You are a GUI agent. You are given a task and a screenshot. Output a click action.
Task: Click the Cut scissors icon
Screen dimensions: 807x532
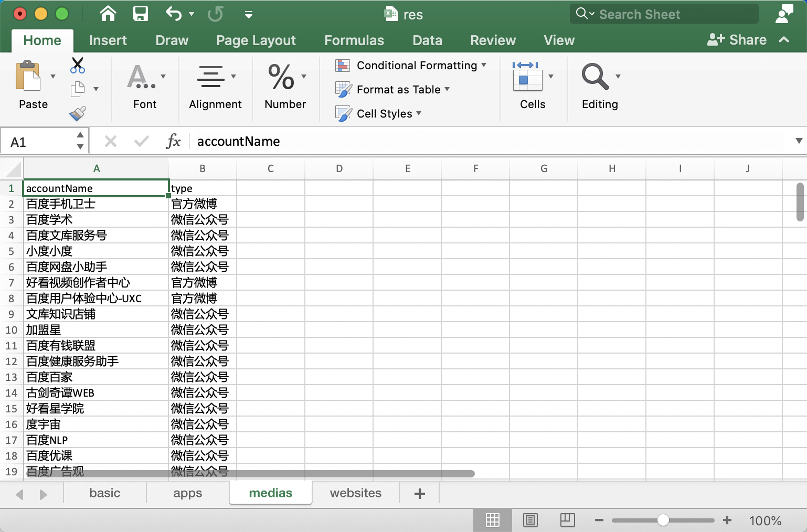coord(78,65)
